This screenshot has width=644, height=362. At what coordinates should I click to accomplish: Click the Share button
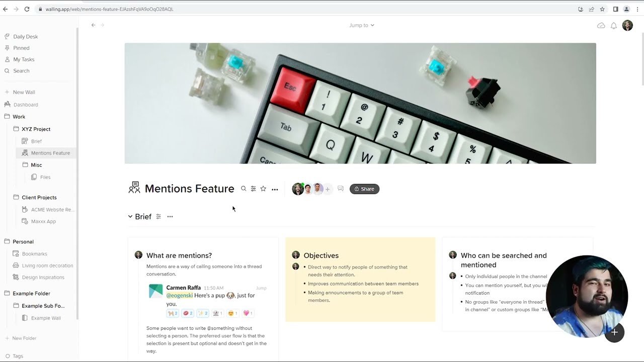(x=364, y=189)
